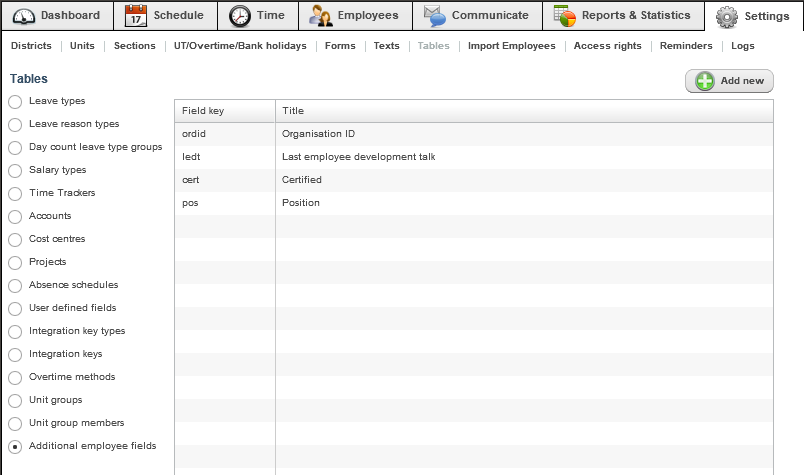The width and height of the screenshot is (804, 475).
Task: Select the Unit group members radio button
Action: coord(15,424)
